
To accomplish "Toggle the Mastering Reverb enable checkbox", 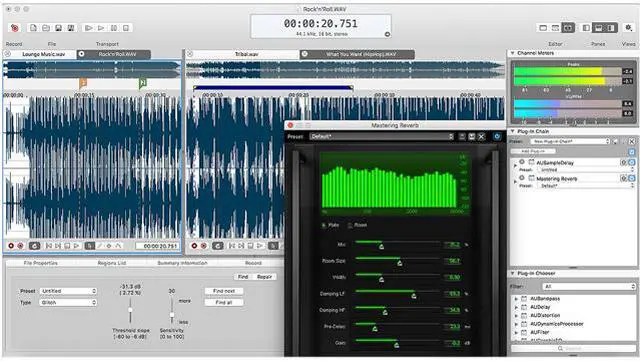I will (632, 178).
